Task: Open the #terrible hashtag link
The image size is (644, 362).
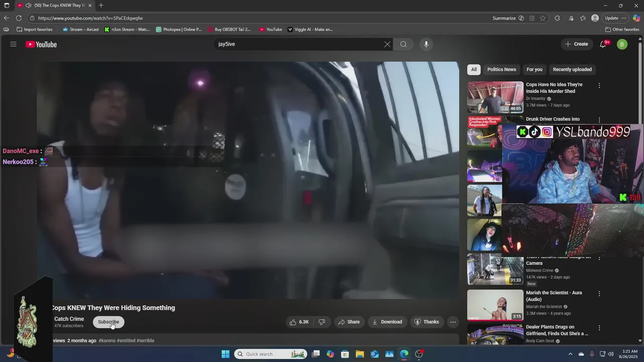Action: point(145,340)
